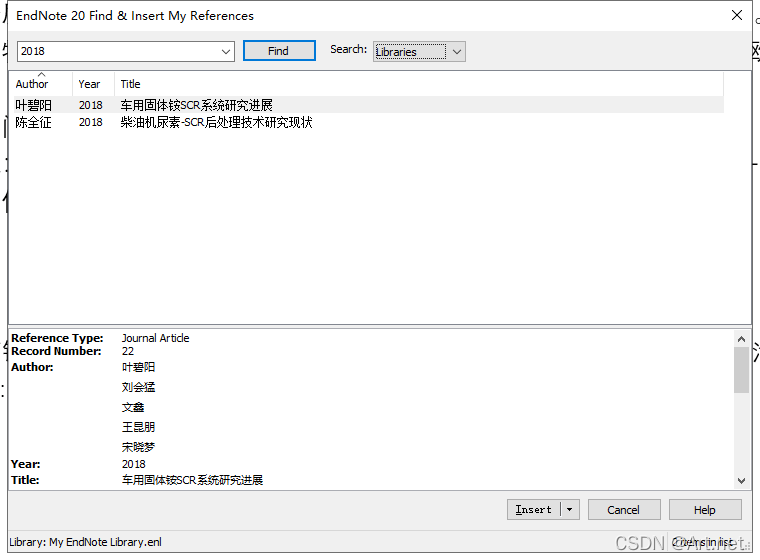
Task: Open the Insert button's dropdown arrow
Action: coord(570,510)
